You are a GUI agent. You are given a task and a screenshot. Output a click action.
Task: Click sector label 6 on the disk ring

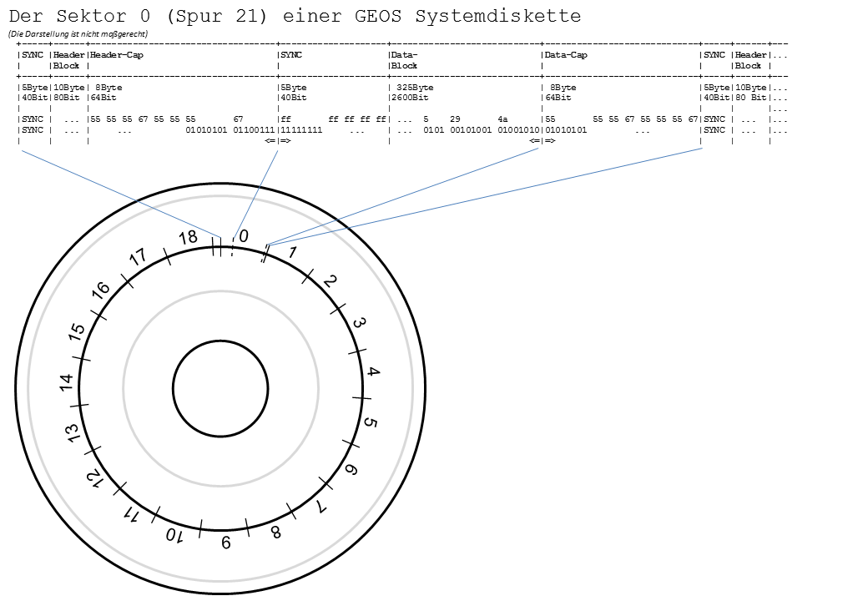coord(351,470)
